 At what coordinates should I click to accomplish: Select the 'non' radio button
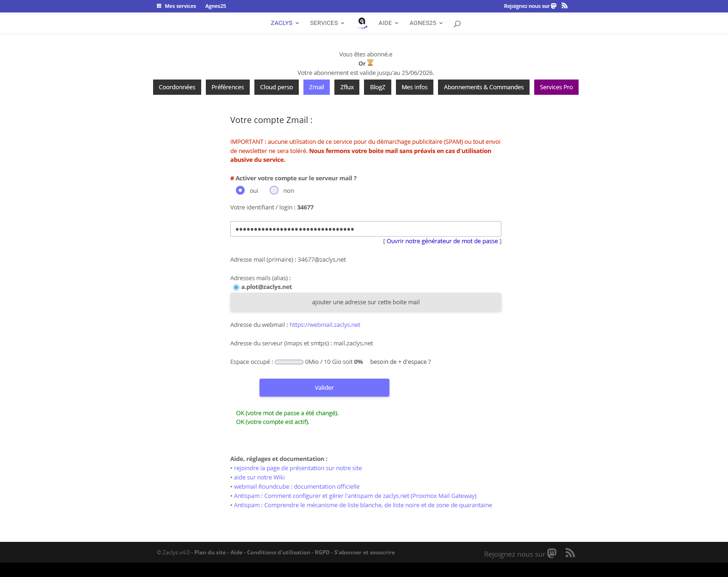click(274, 190)
